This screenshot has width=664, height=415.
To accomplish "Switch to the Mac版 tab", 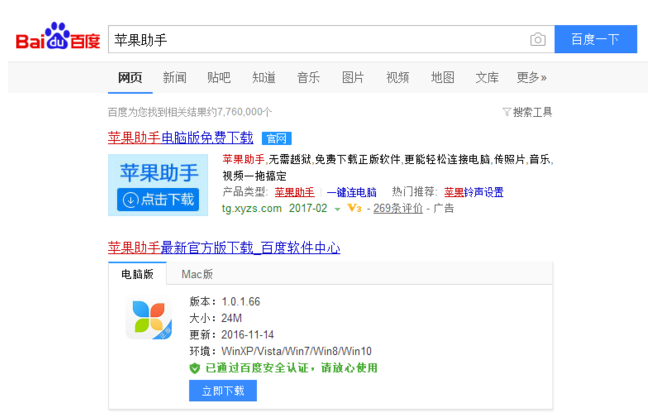I will 197,274.
